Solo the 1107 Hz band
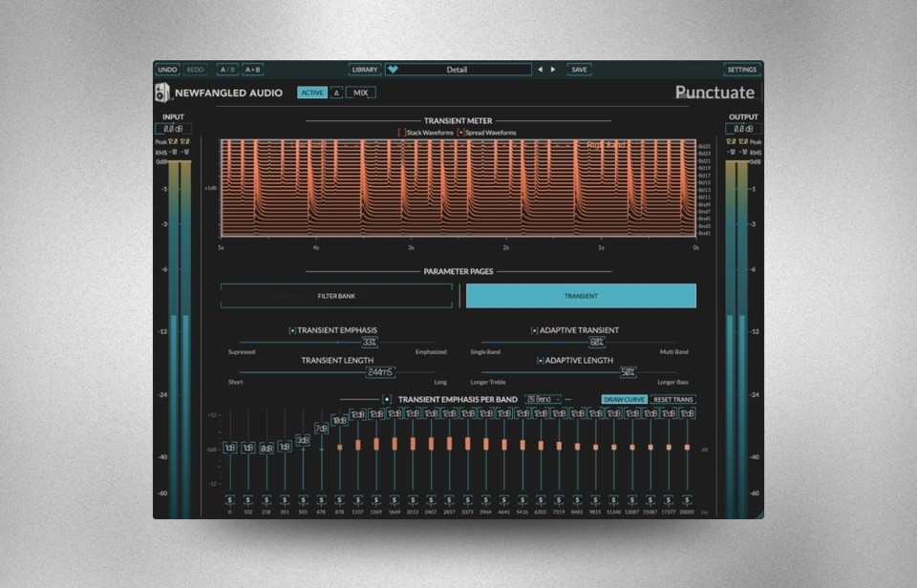 click(x=358, y=500)
